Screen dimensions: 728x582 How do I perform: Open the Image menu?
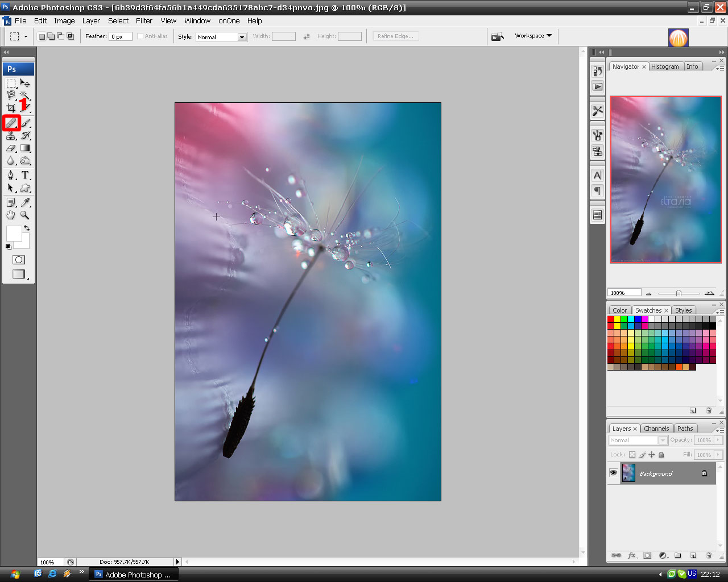point(64,20)
